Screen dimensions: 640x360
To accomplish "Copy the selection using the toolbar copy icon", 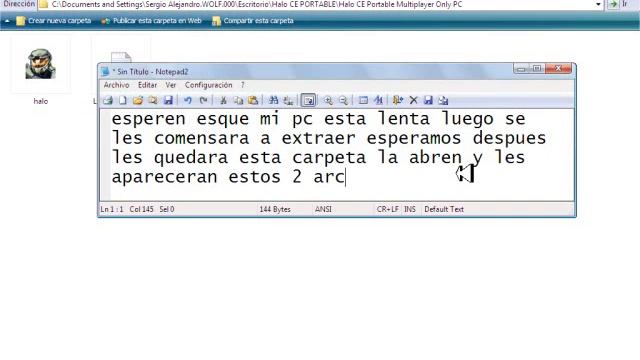I will [238, 100].
